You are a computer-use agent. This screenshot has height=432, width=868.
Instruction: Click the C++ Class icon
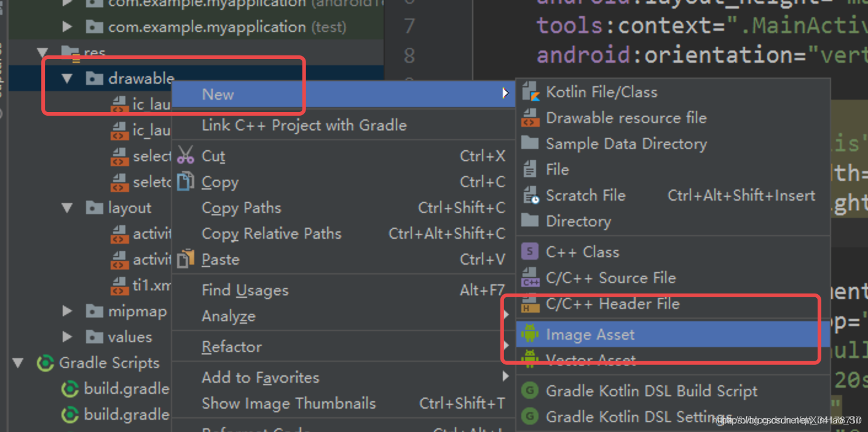(530, 252)
